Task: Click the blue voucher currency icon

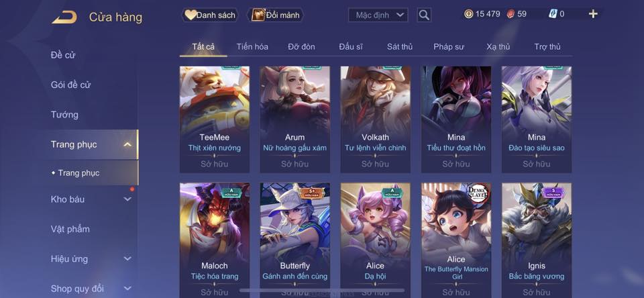Action: (552, 14)
